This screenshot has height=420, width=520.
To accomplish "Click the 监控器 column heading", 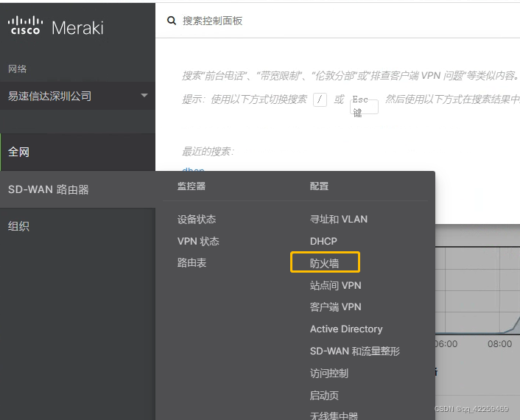I will [x=192, y=186].
